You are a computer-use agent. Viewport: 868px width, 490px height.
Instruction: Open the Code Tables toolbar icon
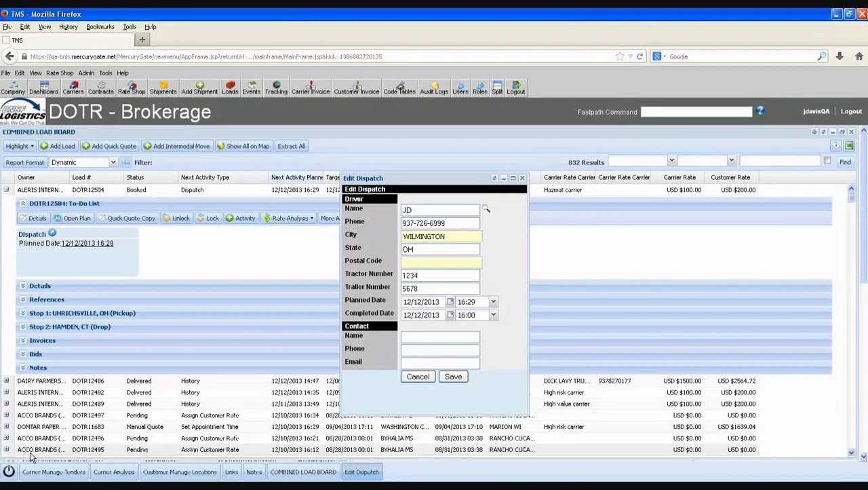pyautogui.click(x=399, y=88)
